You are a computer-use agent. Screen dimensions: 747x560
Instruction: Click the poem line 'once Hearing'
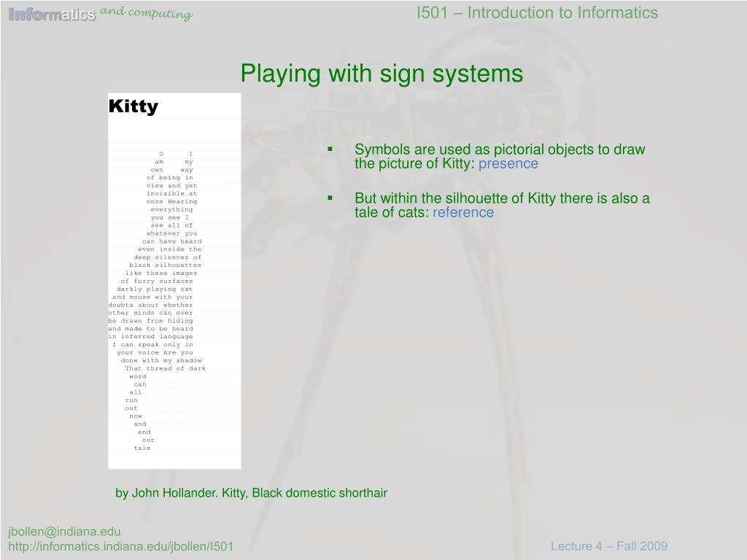pyautogui.click(x=172, y=202)
